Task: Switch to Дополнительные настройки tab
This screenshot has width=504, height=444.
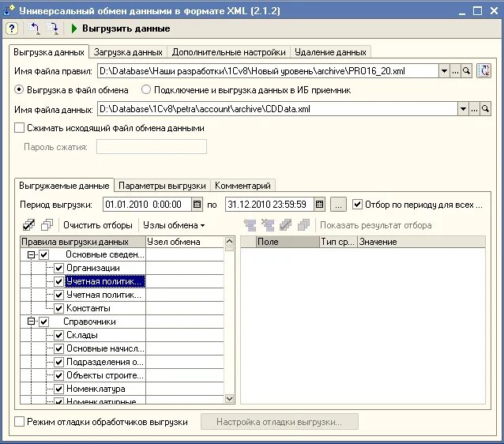Action: pos(228,52)
